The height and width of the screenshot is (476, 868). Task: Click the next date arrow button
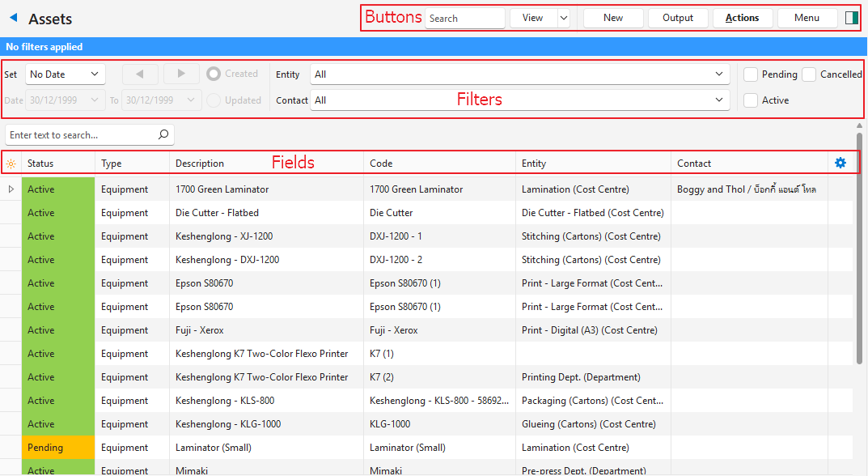point(181,74)
